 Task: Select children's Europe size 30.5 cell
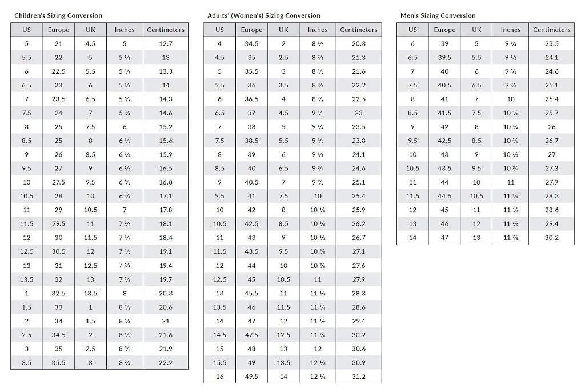click(x=59, y=251)
